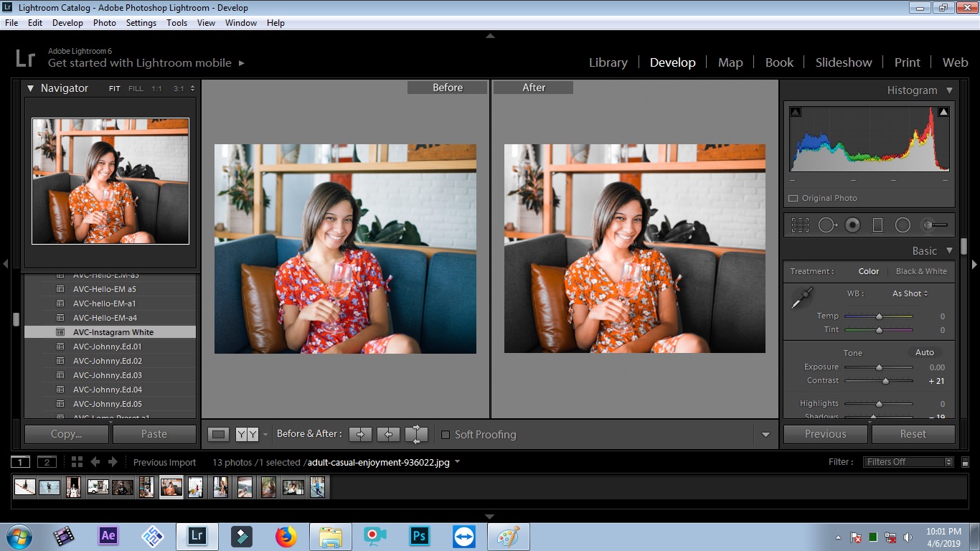Image resolution: width=980 pixels, height=551 pixels.
Task: Switch to Loupe view mode
Action: click(219, 434)
